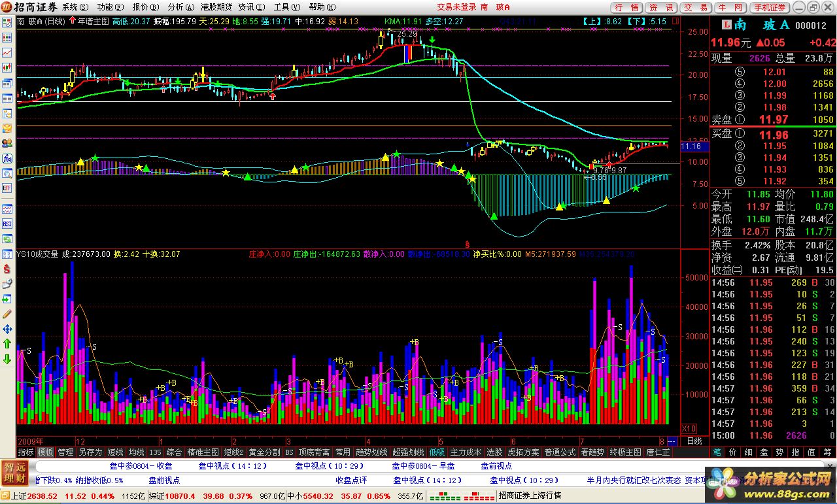Screen dimensions: 837x504
Task: Click the 日线 period button
Action: [x=694, y=441]
